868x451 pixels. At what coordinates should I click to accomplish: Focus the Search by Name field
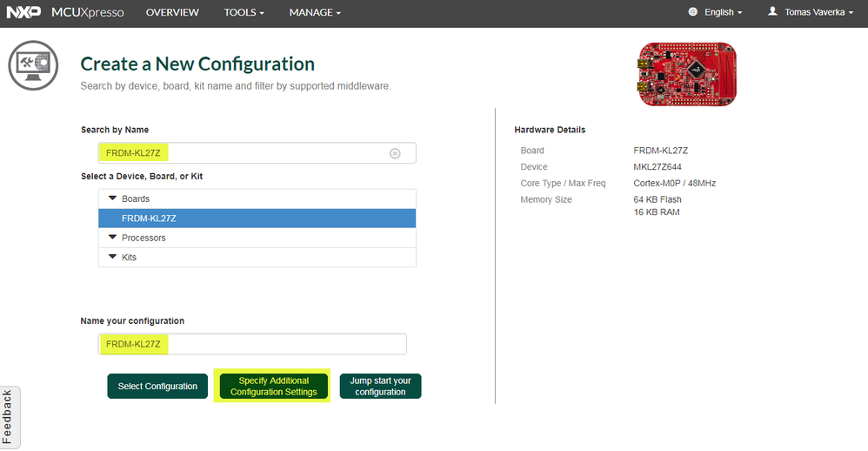point(257,153)
